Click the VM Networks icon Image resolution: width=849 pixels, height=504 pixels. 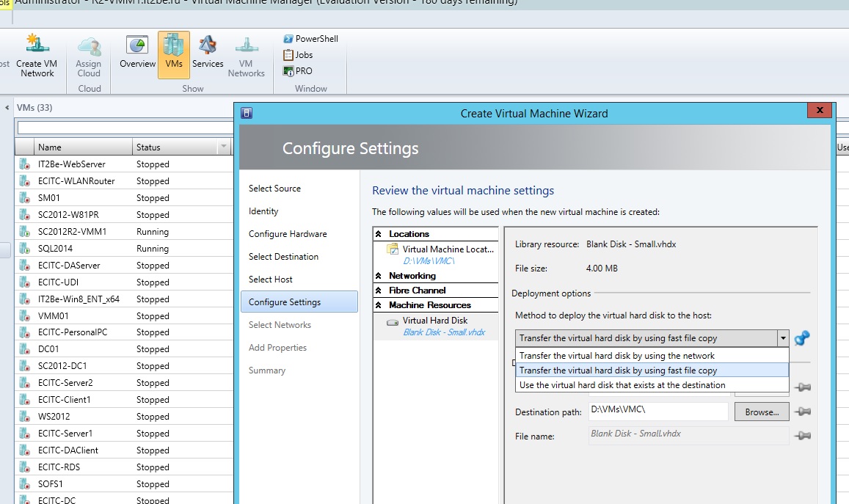(247, 53)
